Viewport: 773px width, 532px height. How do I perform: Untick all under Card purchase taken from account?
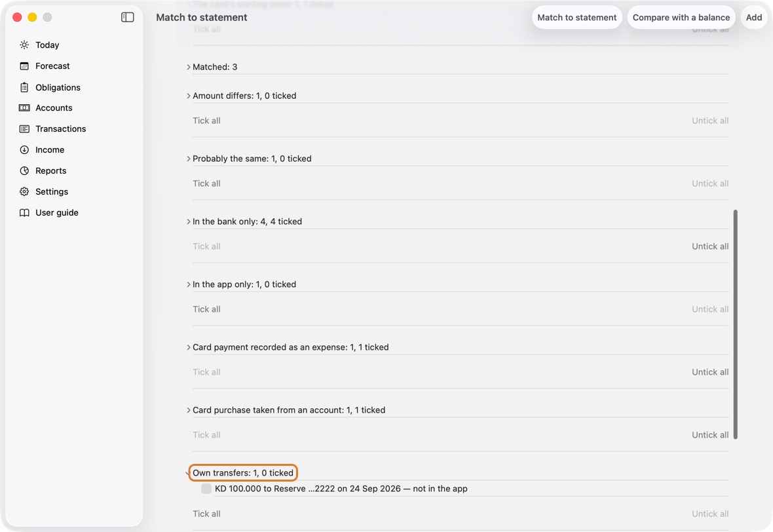coord(710,435)
